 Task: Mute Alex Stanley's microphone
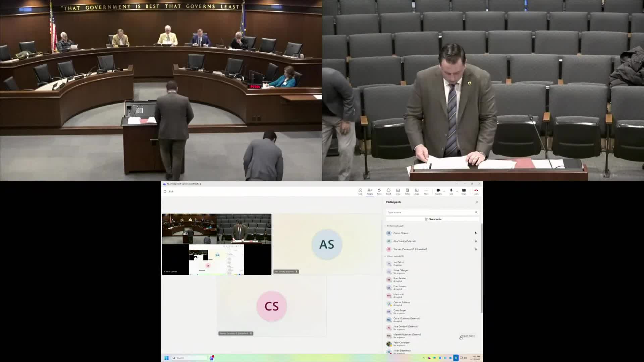pyautogui.click(x=476, y=241)
